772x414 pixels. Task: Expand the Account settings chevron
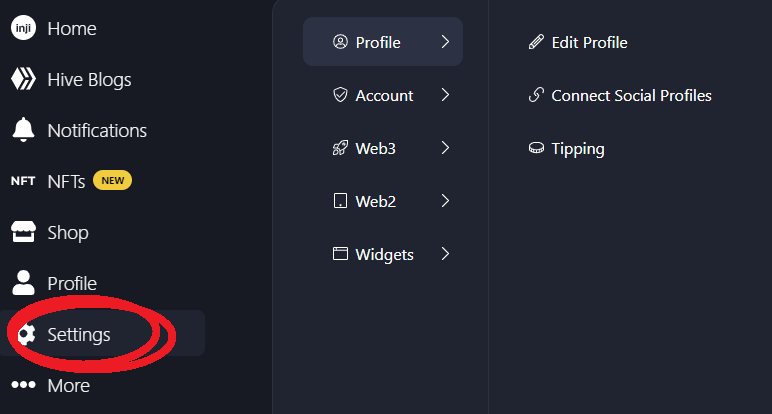(445, 95)
